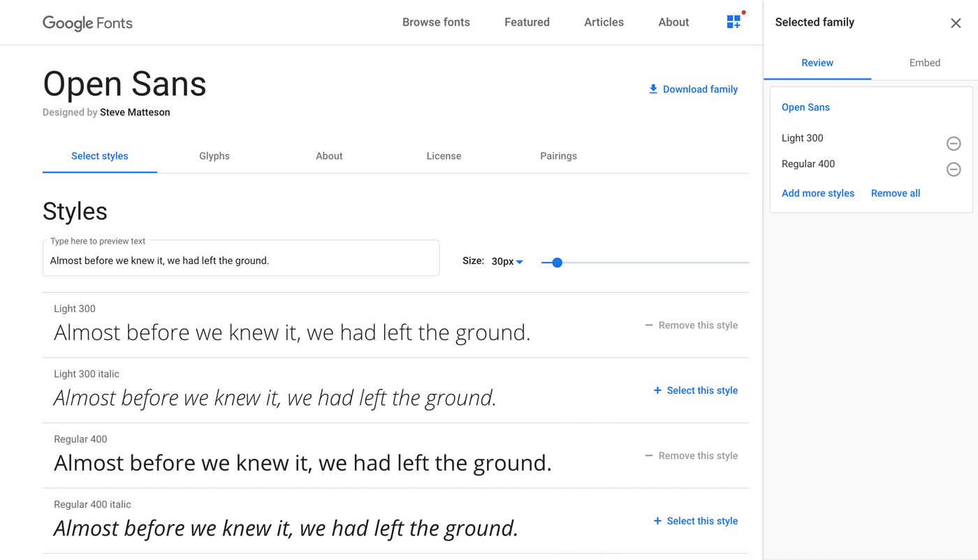
Task: Click Remove all link
Action: pos(895,193)
